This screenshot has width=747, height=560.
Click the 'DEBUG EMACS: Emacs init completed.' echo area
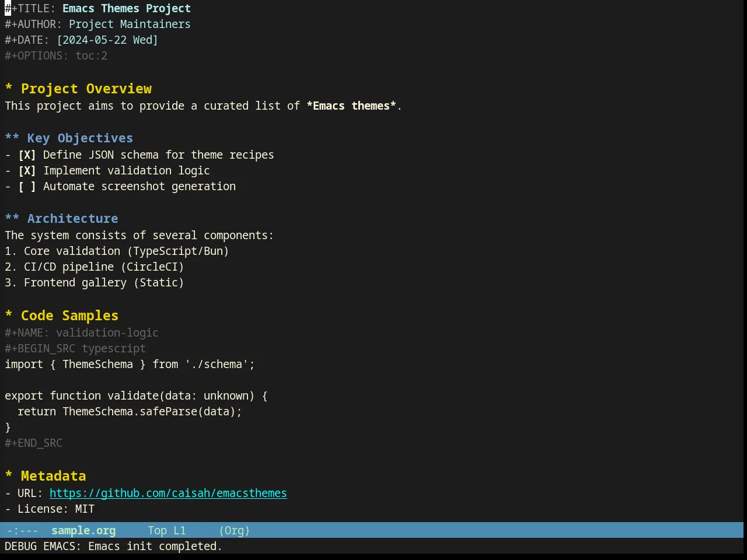[113, 547]
